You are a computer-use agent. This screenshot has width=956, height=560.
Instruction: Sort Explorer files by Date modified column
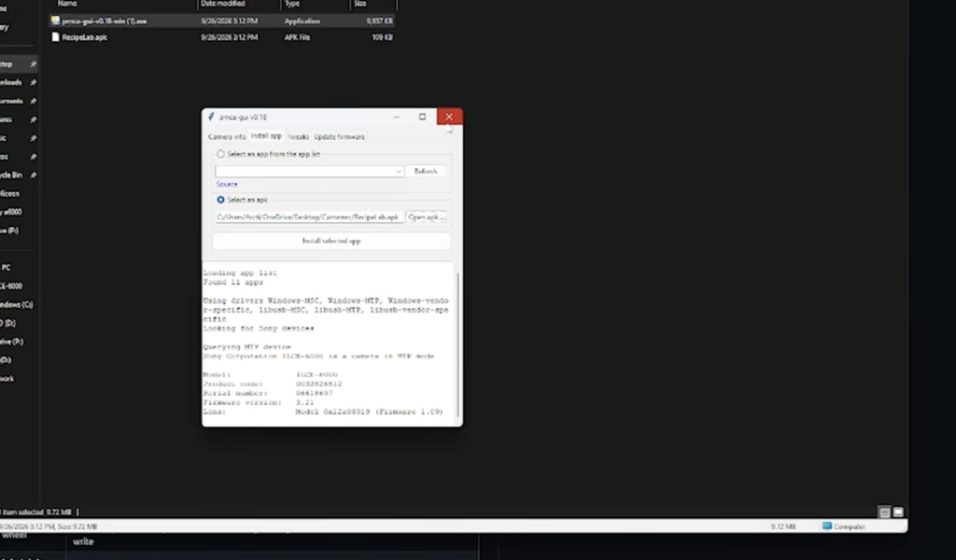pyautogui.click(x=223, y=4)
